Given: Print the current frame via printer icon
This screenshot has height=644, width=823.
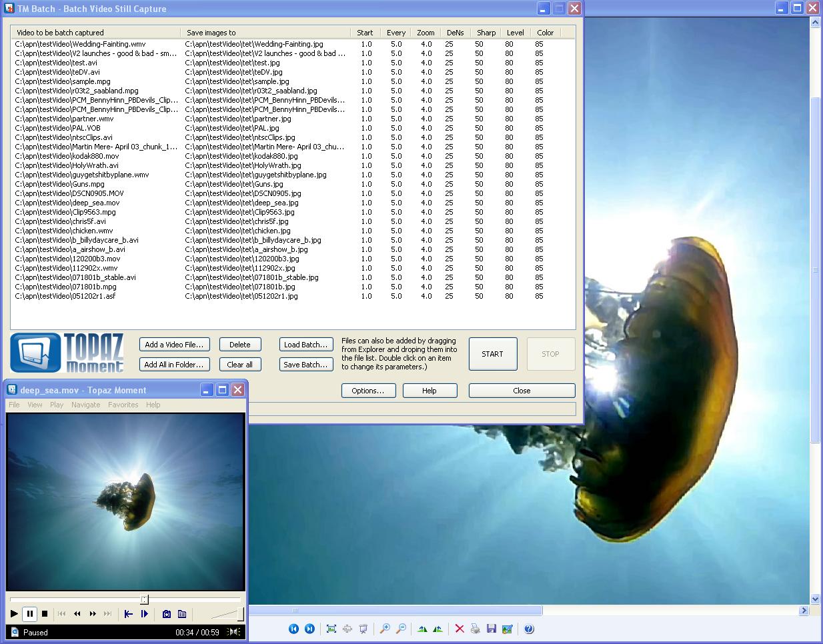Looking at the screenshot, I should pos(475,629).
